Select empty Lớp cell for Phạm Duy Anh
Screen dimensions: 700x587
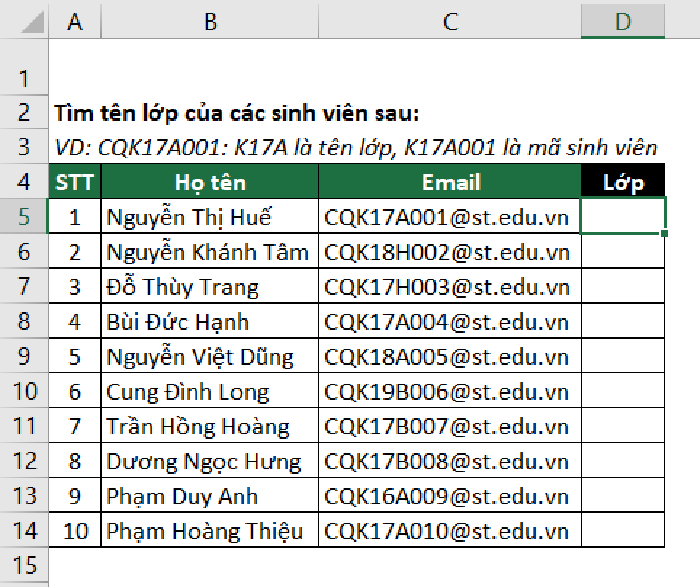[x=623, y=495]
